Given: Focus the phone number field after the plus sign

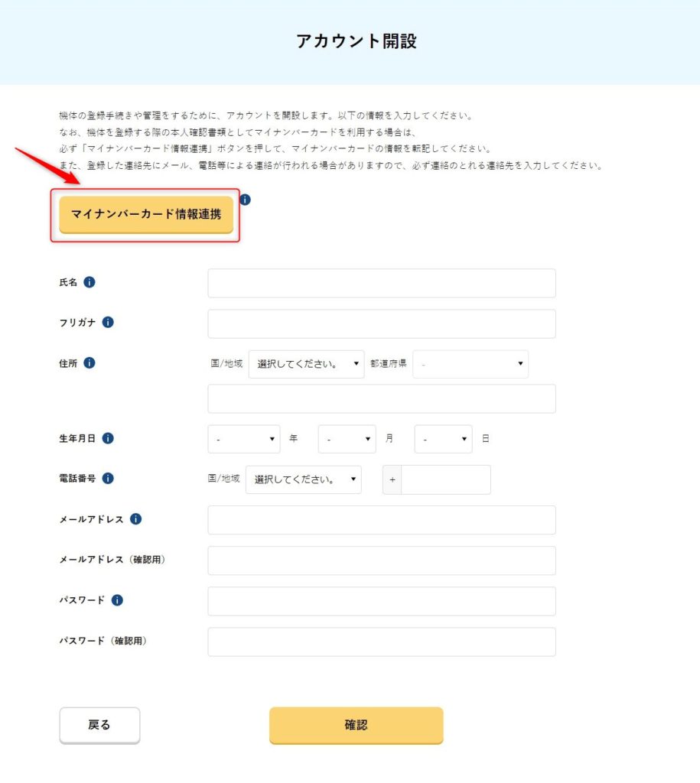Looking at the screenshot, I should coord(446,480).
